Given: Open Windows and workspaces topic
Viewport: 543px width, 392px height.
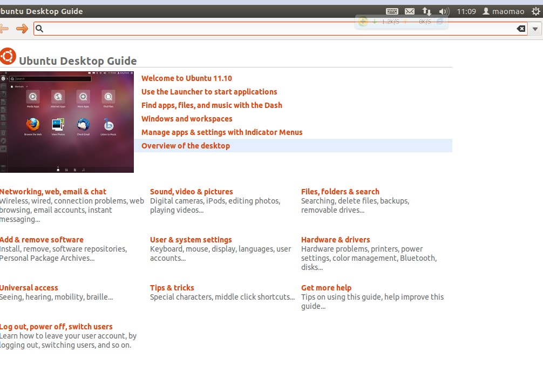Looking at the screenshot, I should pyautogui.click(x=187, y=119).
